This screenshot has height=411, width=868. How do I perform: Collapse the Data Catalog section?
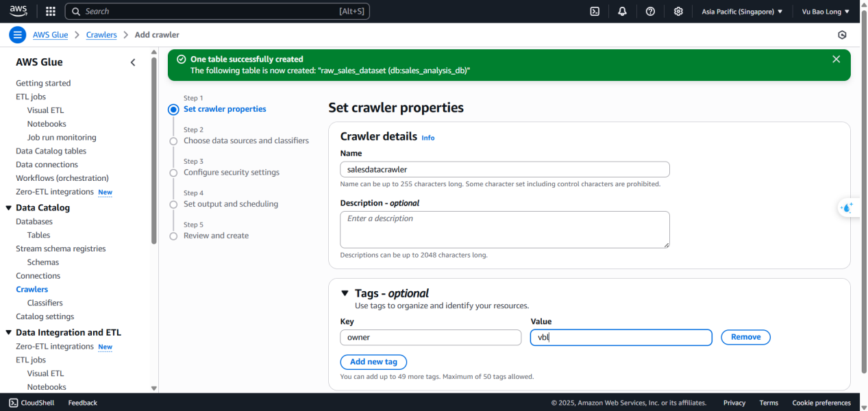pos(8,208)
